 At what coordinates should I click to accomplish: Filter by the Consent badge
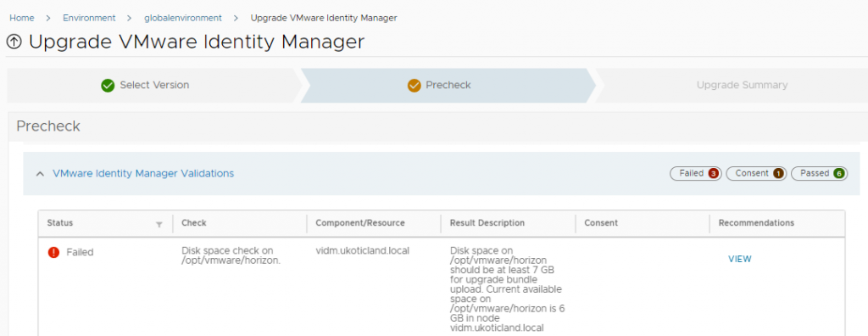coord(756,174)
